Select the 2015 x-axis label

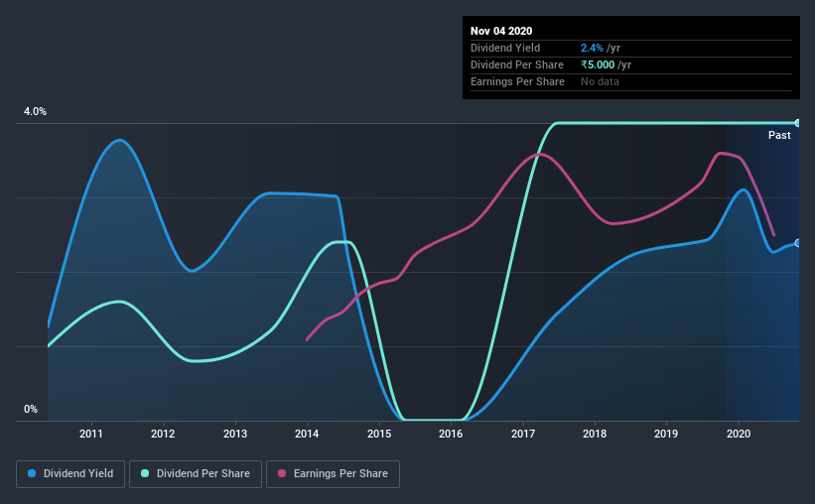pyautogui.click(x=379, y=434)
